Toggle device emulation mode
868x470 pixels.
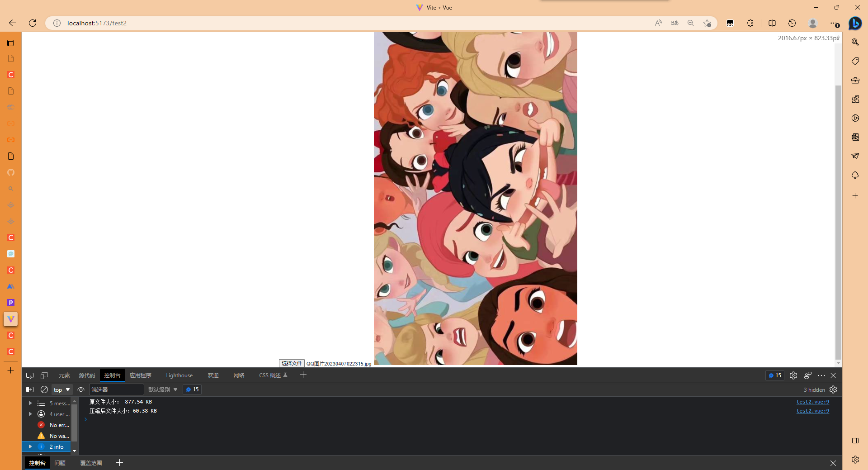tap(44, 375)
